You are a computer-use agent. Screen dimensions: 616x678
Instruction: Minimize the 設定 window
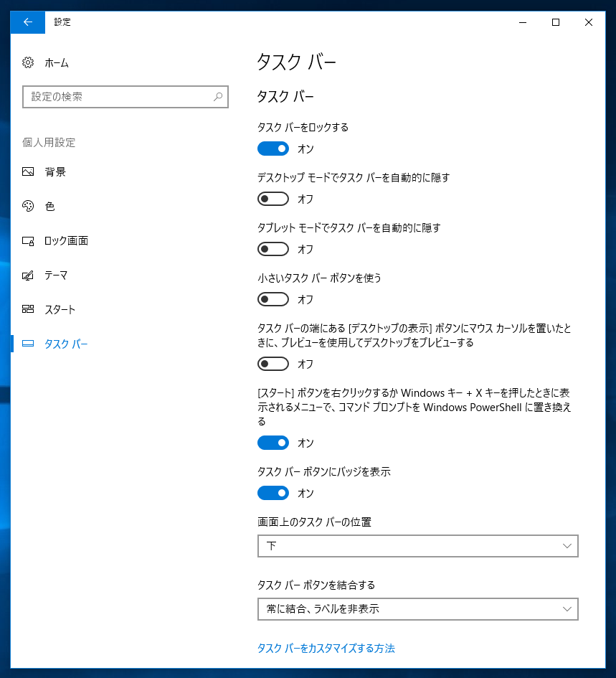(523, 22)
